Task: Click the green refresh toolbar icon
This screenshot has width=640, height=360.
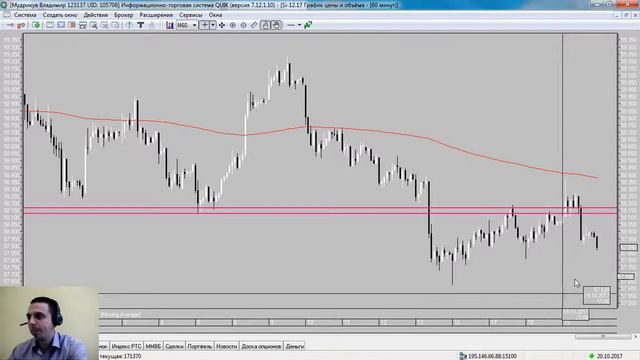Action: [x=36, y=25]
